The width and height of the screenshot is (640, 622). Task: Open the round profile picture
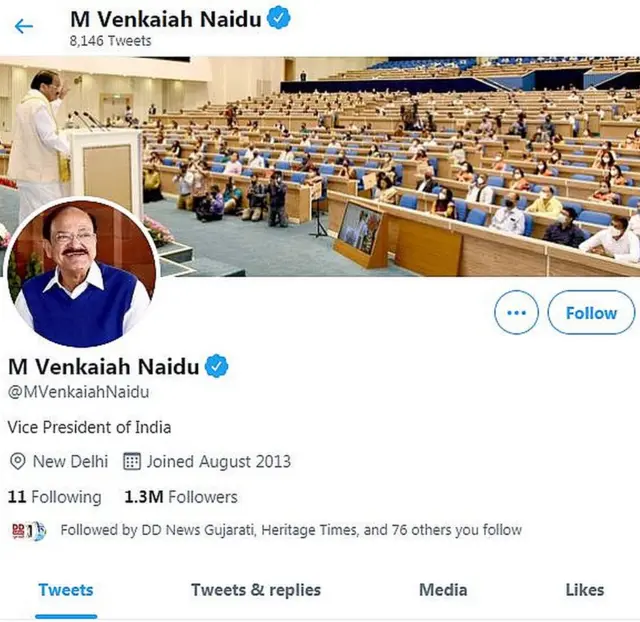(x=80, y=273)
